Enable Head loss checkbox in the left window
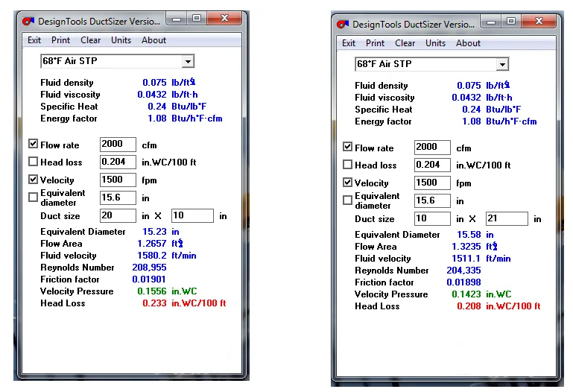573x392 pixels. pyautogui.click(x=34, y=162)
